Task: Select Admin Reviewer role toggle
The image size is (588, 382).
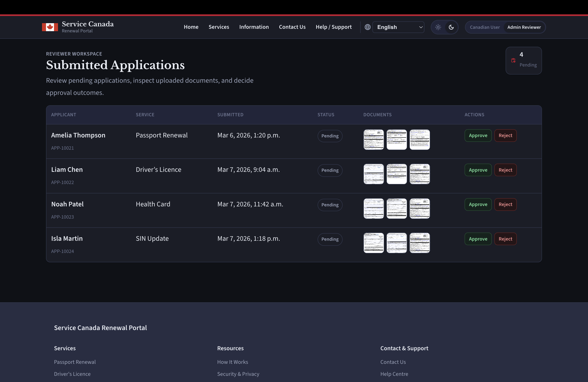Action: tap(524, 27)
